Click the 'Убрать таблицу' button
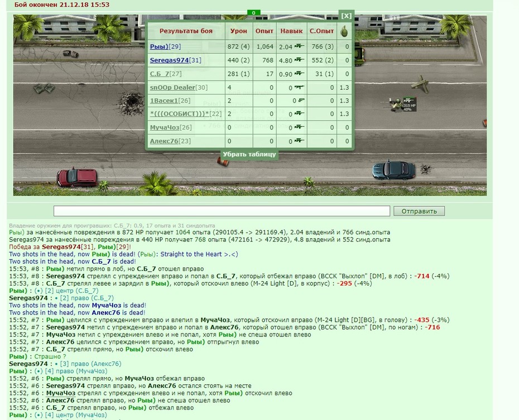 [x=249, y=155]
